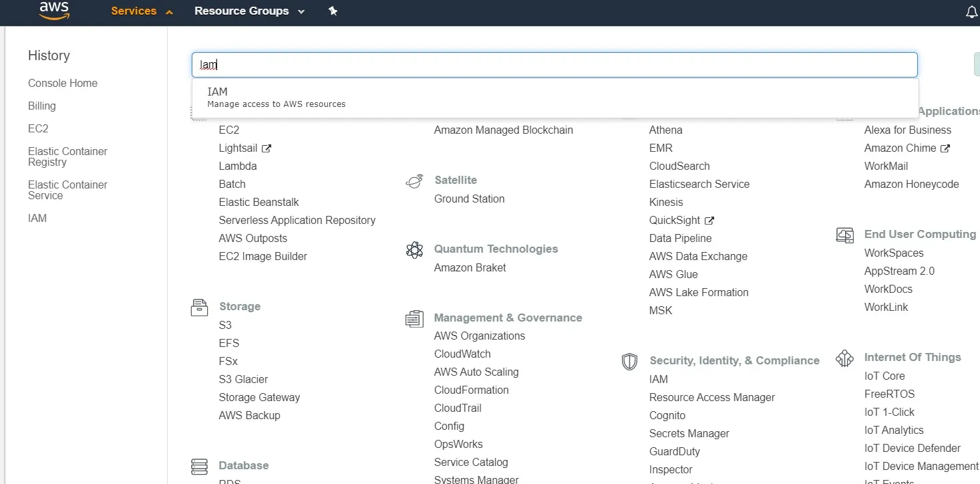
Task: Click the Satellite category icon
Action: [x=414, y=180]
